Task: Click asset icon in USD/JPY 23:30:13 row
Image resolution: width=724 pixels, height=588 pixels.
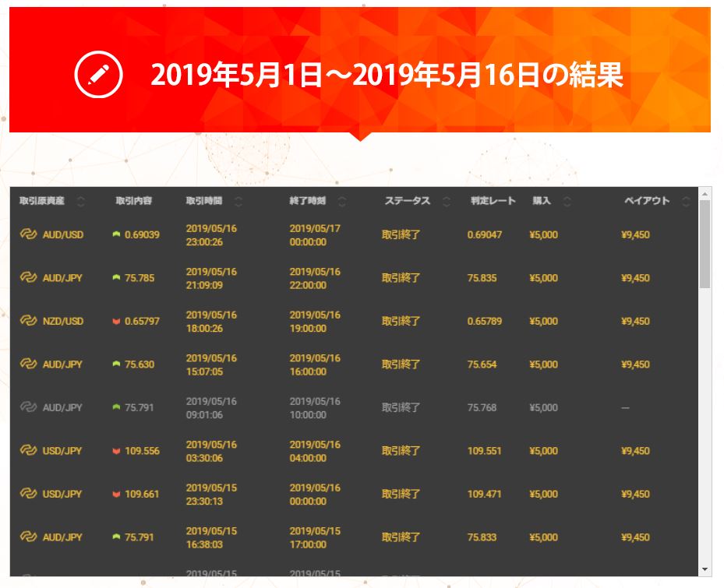Action: click(x=28, y=494)
